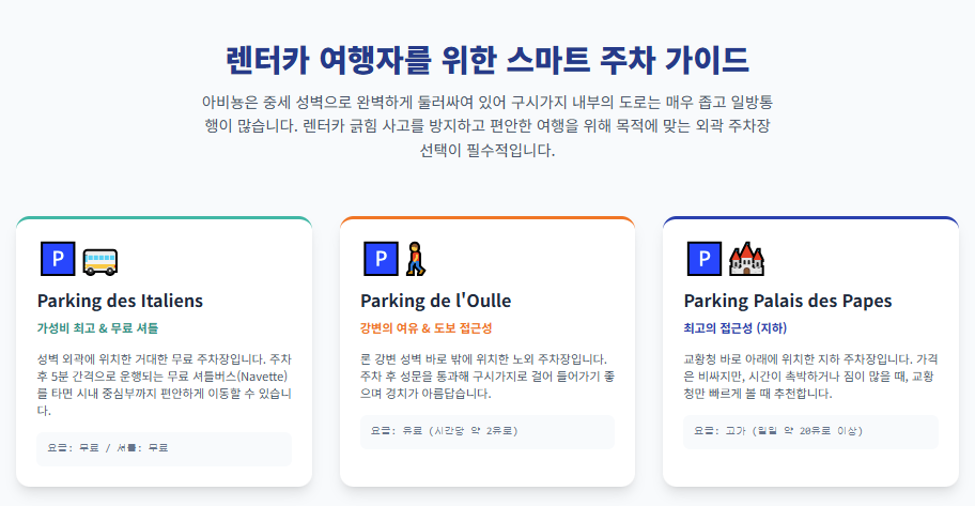Click the bus icon on Italiens card
975x506 pixels.
click(100, 261)
